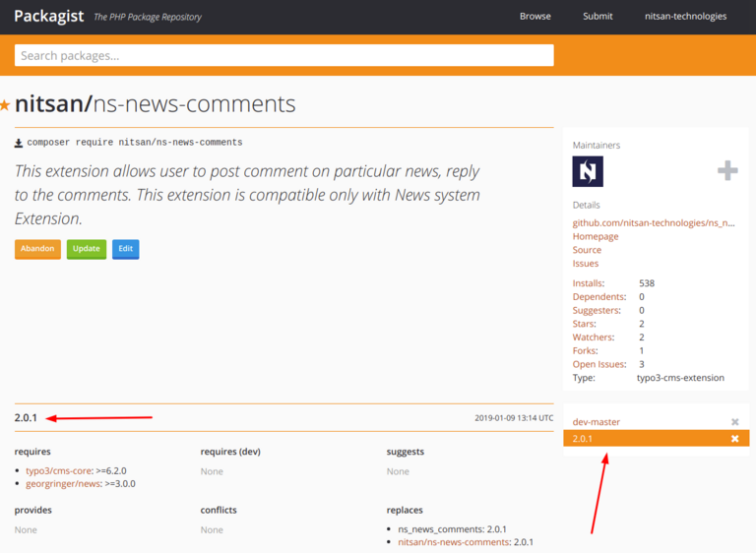Open nitsan-technologies account menu
756x553 pixels.
(685, 17)
